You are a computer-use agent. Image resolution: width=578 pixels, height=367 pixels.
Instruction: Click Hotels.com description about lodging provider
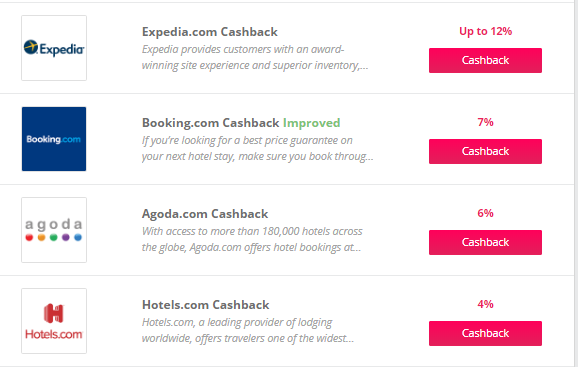pyautogui.click(x=248, y=331)
